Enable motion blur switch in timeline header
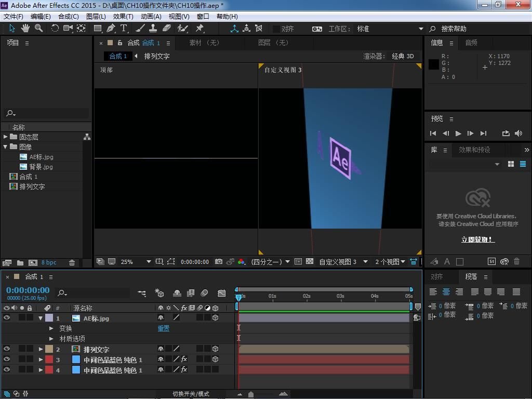Screen dimensions: 532x399 click(204, 293)
